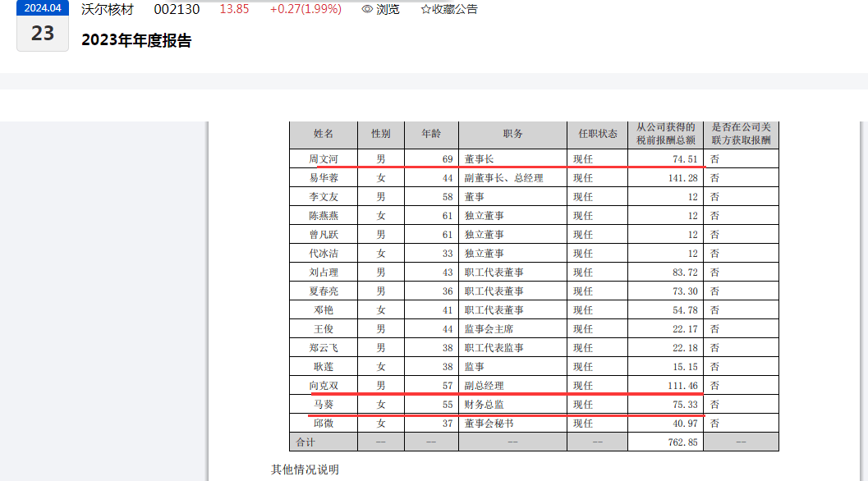Select the name 耿莲

(324, 367)
